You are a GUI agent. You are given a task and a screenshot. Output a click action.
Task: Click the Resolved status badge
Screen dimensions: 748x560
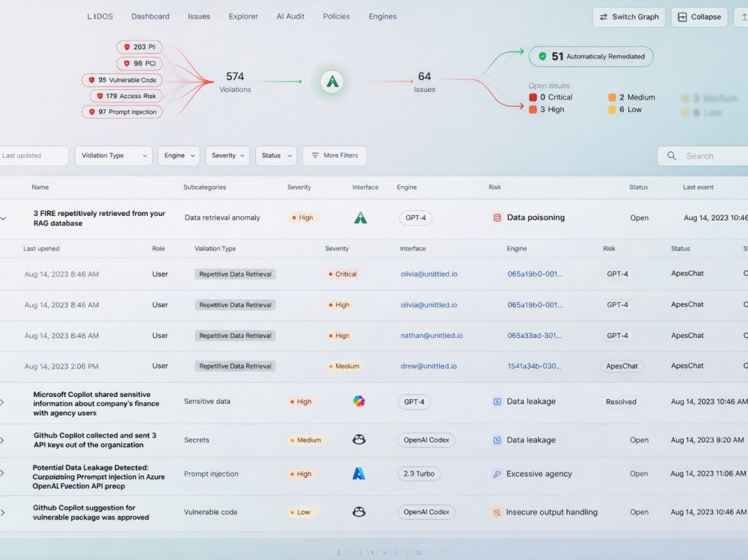pos(621,401)
